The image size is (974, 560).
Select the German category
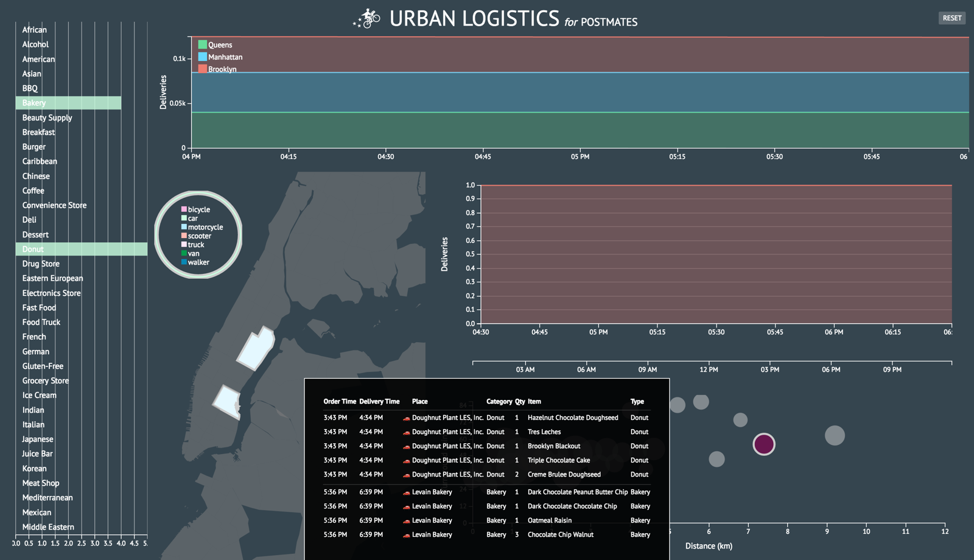pyautogui.click(x=35, y=351)
